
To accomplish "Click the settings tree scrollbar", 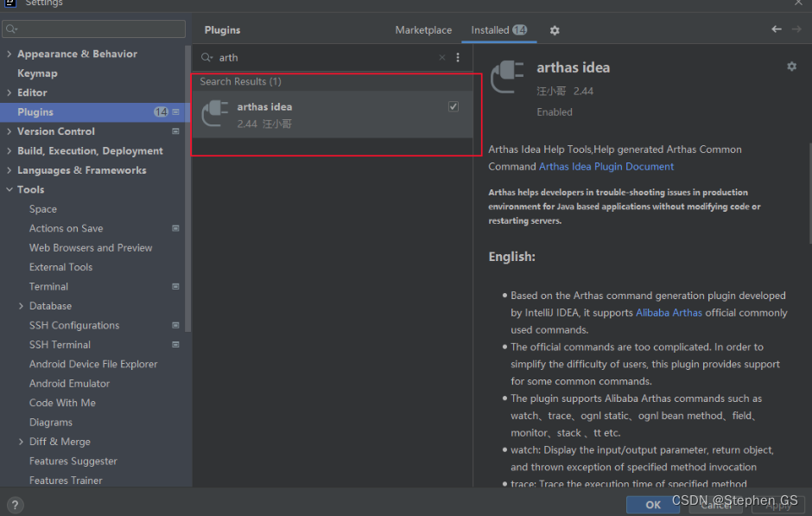I will (x=188, y=189).
